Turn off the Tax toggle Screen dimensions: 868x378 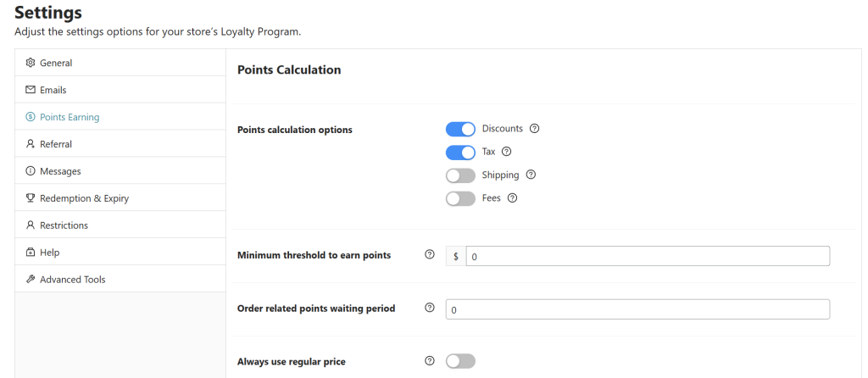[460, 153]
